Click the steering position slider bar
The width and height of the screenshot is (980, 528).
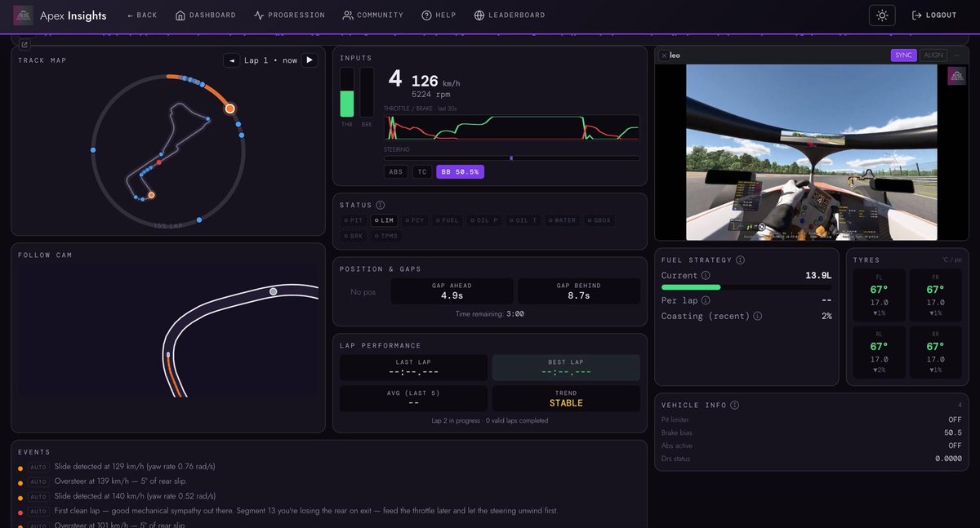click(511, 158)
